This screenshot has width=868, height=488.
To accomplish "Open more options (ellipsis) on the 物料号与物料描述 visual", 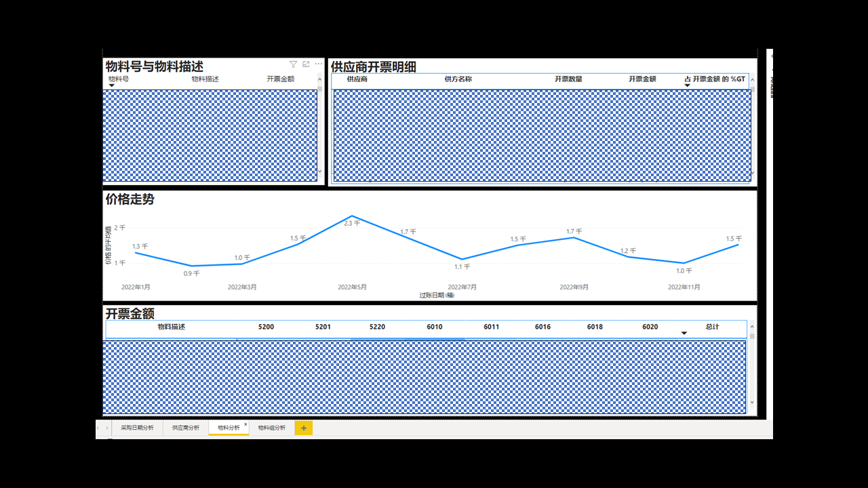I will pos(319,64).
